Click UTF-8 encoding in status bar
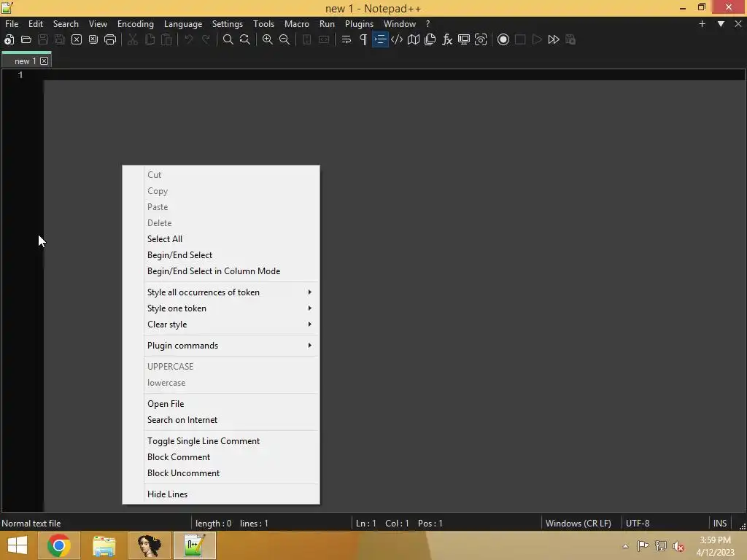Viewport: 747px width, 560px height. point(638,524)
